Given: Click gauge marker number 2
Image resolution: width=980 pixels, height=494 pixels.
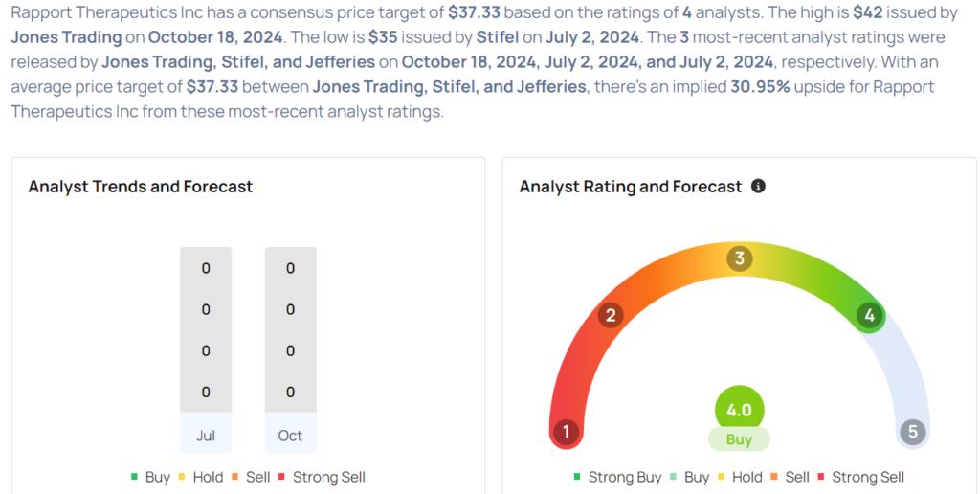Looking at the screenshot, I should (611, 315).
